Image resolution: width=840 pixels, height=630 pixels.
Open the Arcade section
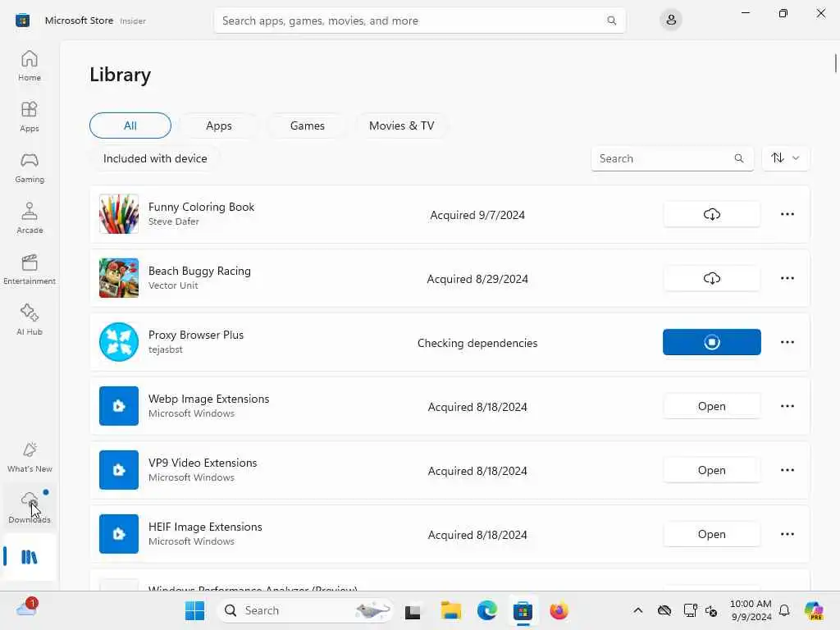point(30,218)
